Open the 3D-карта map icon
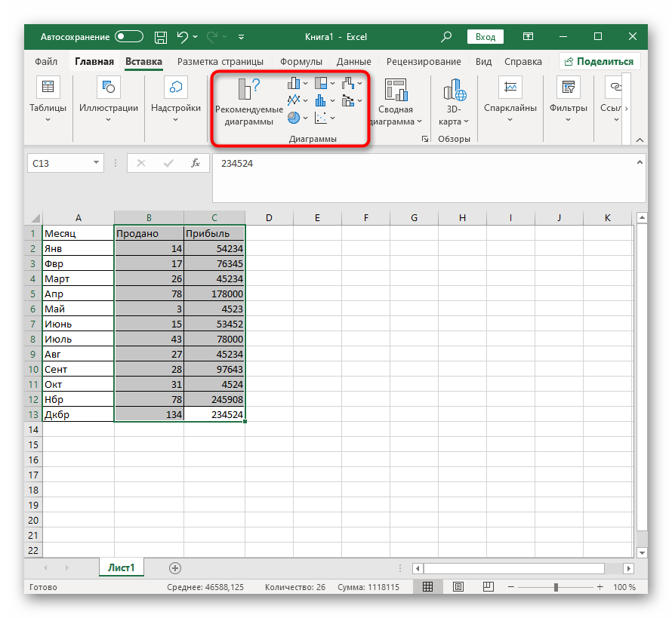Screen dimensions: 672x618 454,91
